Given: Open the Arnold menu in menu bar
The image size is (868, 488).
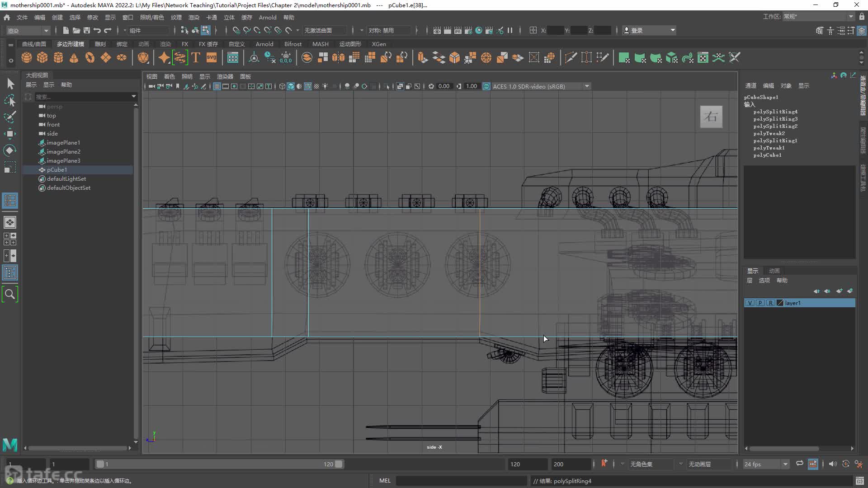Looking at the screenshot, I should tap(267, 17).
